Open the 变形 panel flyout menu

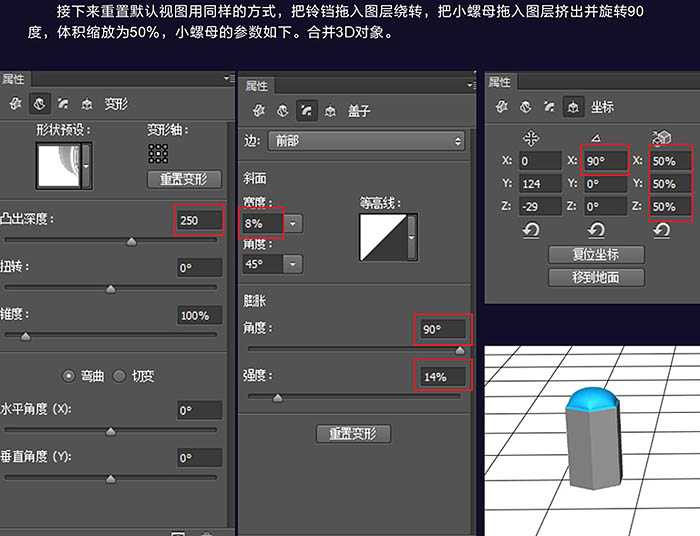point(229,79)
